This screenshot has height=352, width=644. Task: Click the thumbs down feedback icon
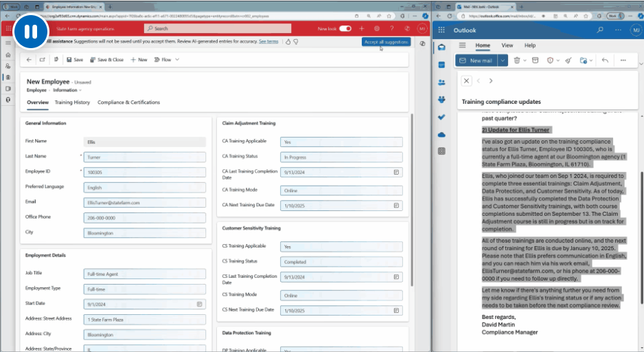pos(296,41)
